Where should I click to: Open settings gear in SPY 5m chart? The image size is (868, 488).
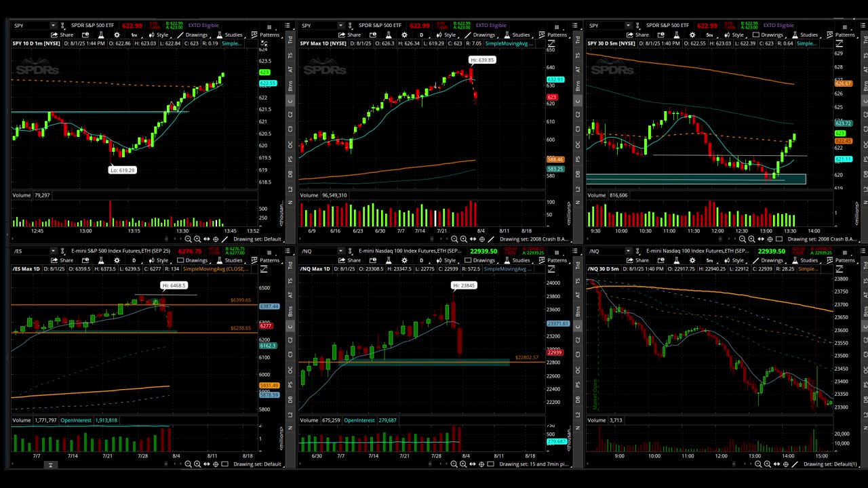[692, 35]
